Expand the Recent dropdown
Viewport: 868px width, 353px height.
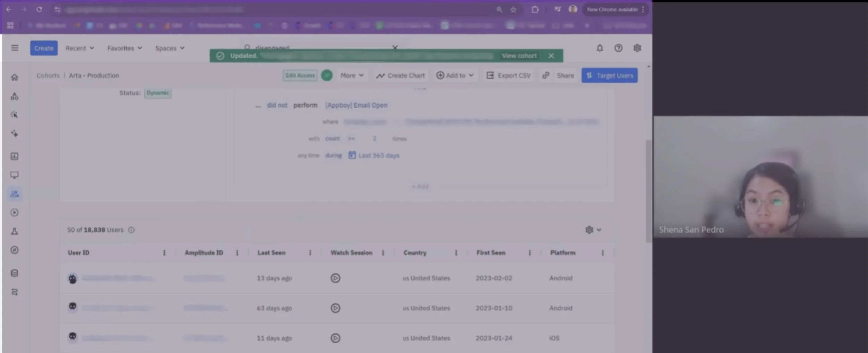tap(80, 48)
